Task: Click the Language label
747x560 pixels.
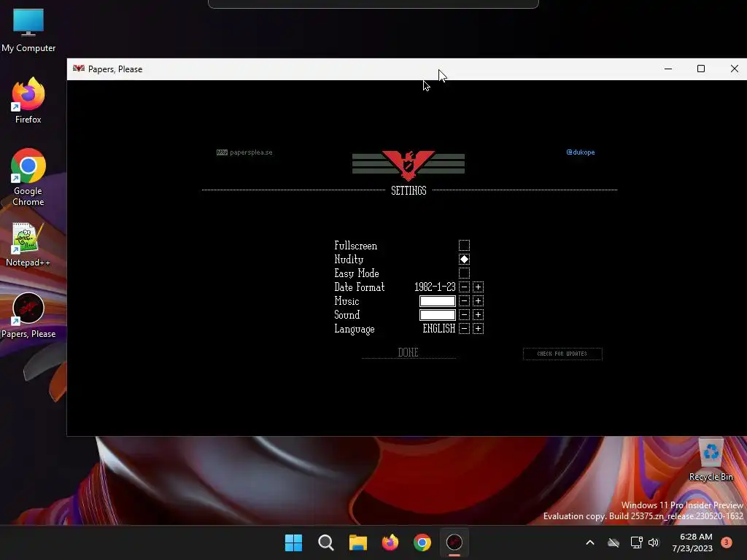Action: [x=355, y=329]
